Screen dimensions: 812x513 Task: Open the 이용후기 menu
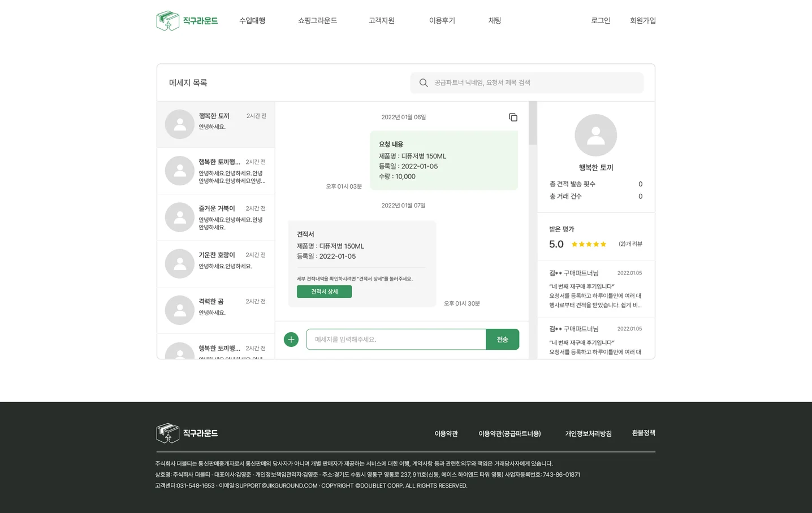[x=442, y=20]
